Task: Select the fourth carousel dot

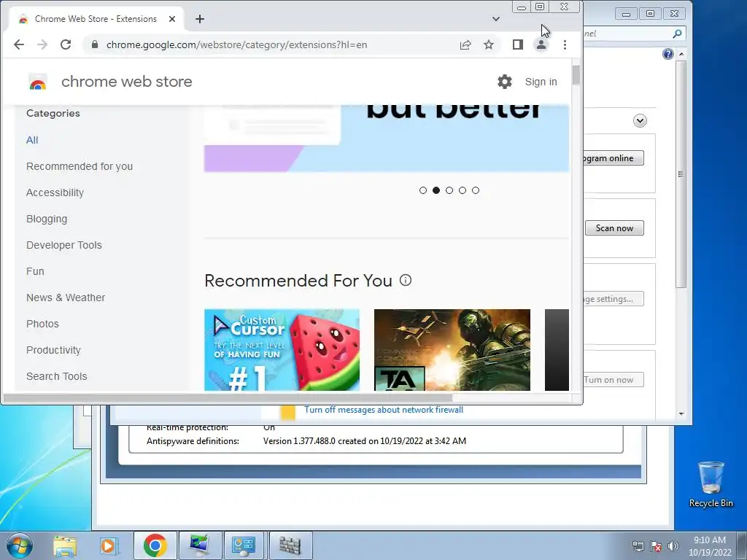Action: [462, 190]
